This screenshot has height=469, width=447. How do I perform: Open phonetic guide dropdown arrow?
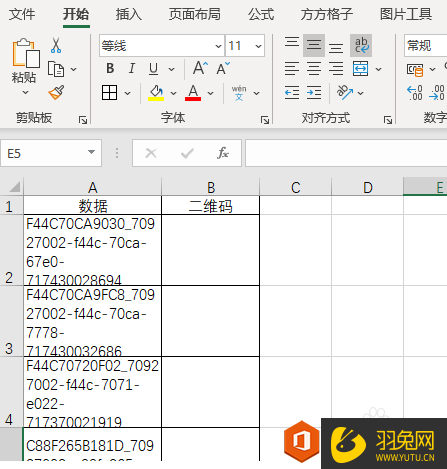point(256,93)
